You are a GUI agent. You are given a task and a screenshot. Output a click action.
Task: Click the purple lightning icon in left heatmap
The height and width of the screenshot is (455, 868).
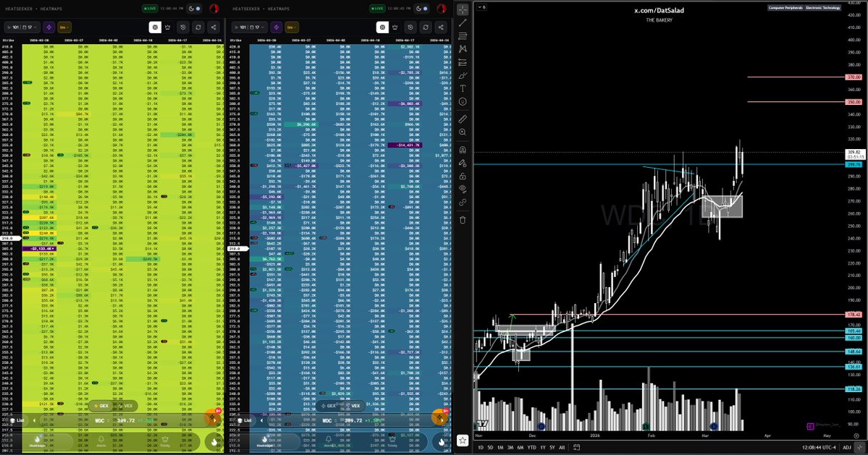click(49, 27)
